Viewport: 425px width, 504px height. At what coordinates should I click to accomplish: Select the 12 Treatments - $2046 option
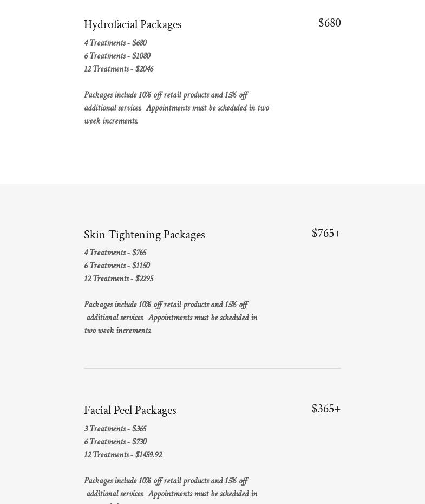(x=119, y=69)
